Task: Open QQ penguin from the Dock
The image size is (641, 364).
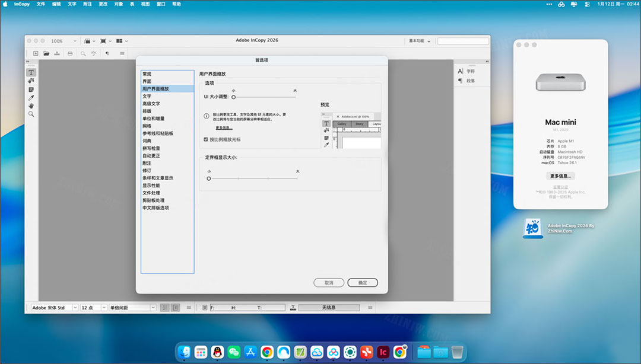Action: point(217,352)
